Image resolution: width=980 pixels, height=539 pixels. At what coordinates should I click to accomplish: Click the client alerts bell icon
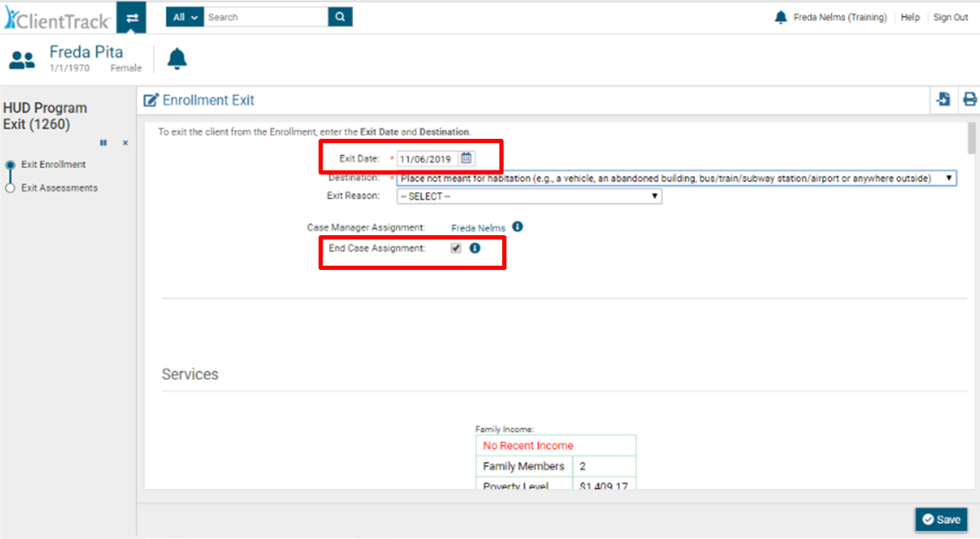(177, 59)
